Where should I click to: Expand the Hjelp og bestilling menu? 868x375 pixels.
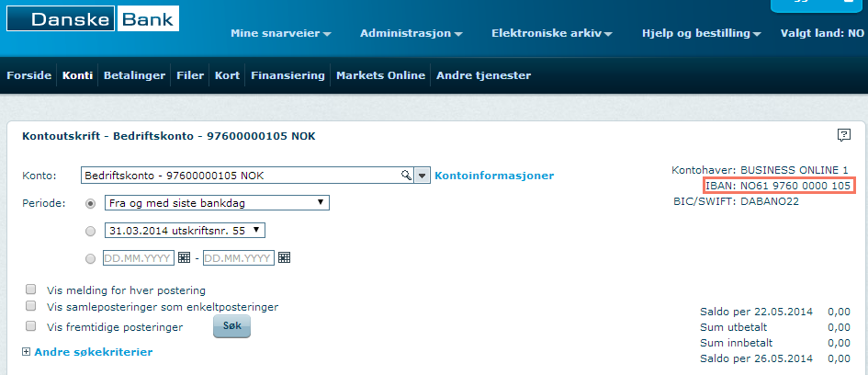[x=702, y=33]
